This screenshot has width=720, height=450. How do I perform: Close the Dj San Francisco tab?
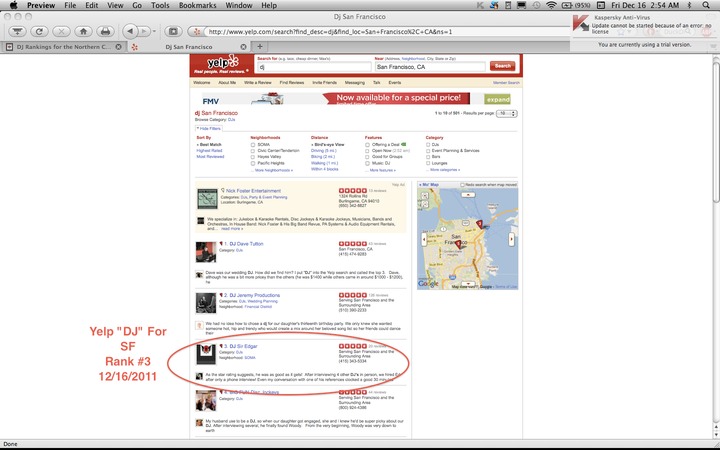(243, 47)
